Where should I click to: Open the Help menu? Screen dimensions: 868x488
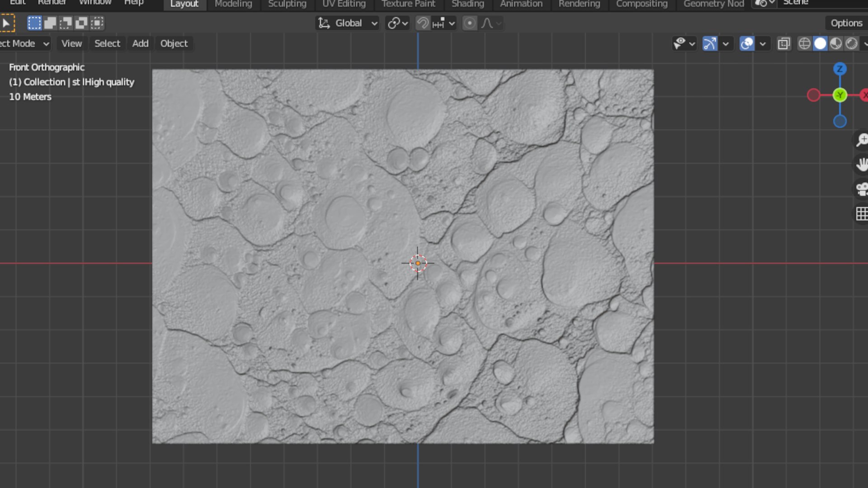134,3
